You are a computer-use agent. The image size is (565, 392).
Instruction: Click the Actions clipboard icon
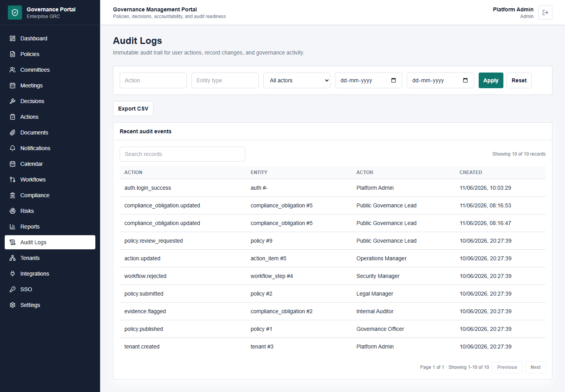[13, 117]
